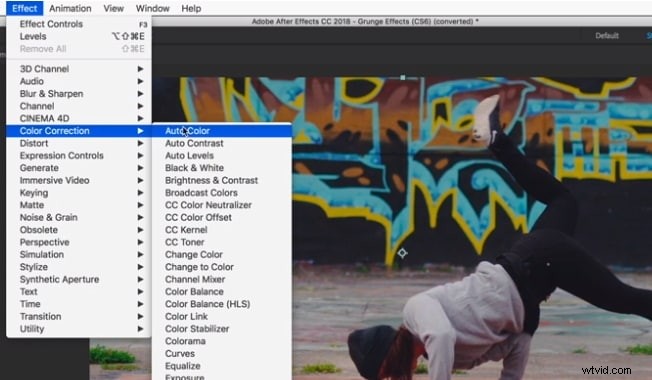Expand the Obsolete submenu
Viewport: 652px width, 380px height.
pos(79,230)
